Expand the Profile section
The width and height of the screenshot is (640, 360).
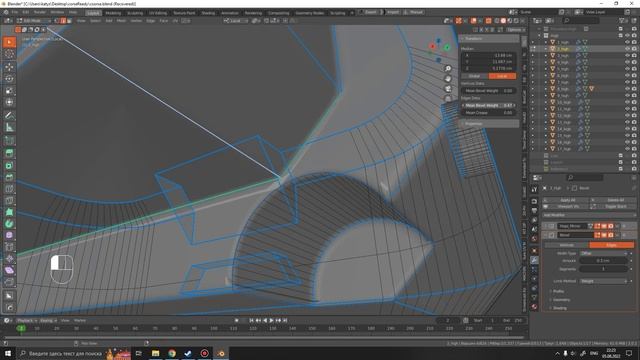558,291
